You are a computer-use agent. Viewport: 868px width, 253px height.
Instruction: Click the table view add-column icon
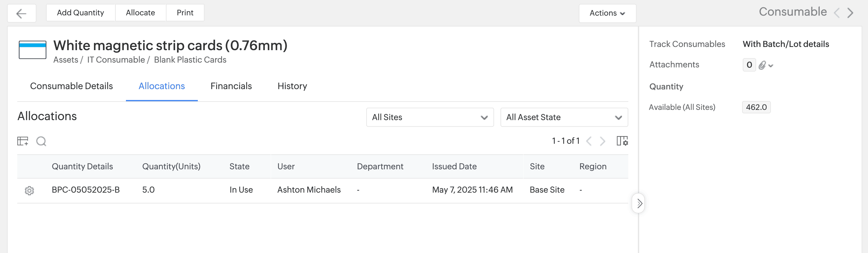(23, 141)
